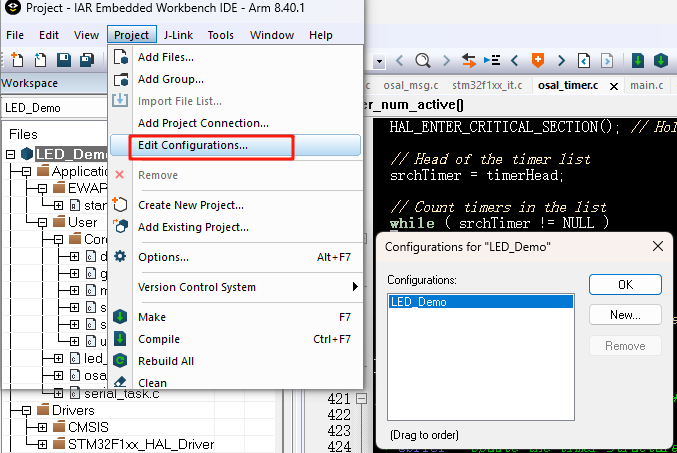The height and width of the screenshot is (453, 677).
Task: Click the Navigate Forward page icon
Action: (x=607, y=60)
